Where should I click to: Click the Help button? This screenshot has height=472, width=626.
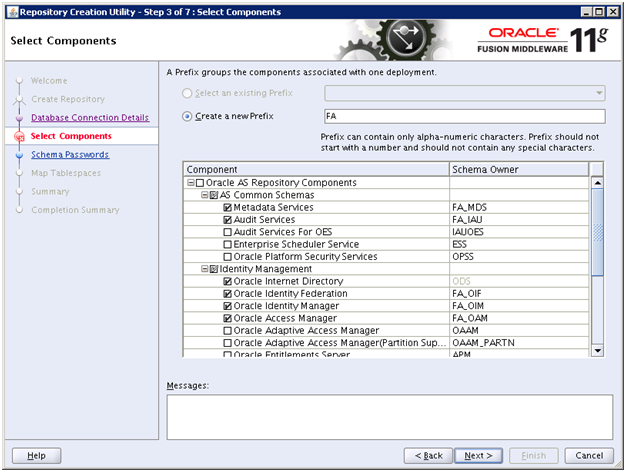point(36,456)
